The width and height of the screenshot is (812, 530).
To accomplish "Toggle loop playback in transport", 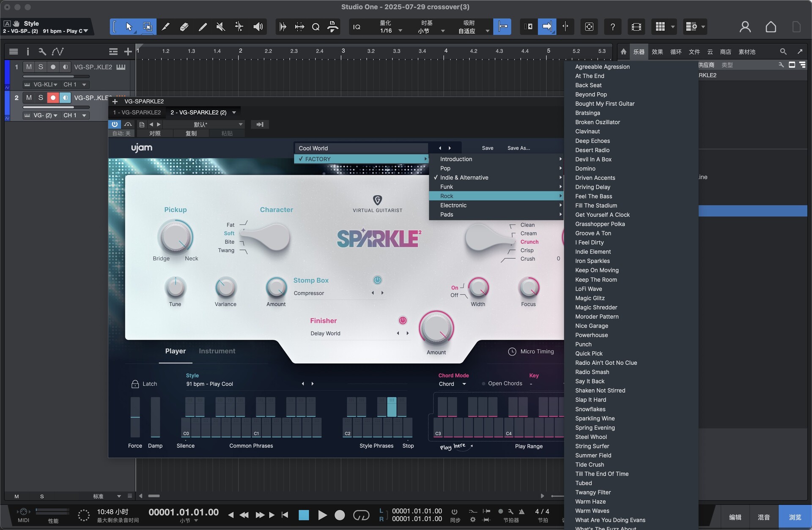I will pyautogui.click(x=361, y=515).
